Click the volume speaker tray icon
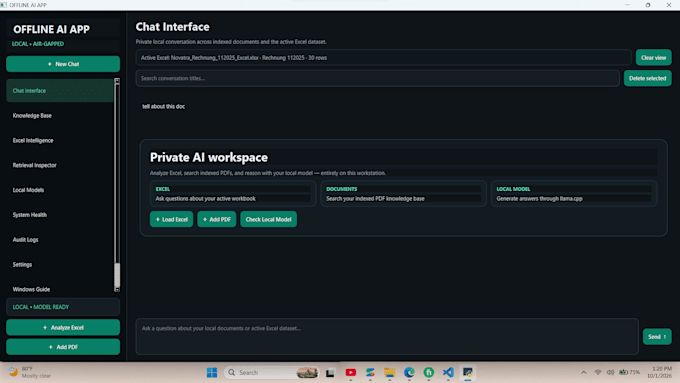This screenshot has width=680, height=383. click(x=610, y=373)
